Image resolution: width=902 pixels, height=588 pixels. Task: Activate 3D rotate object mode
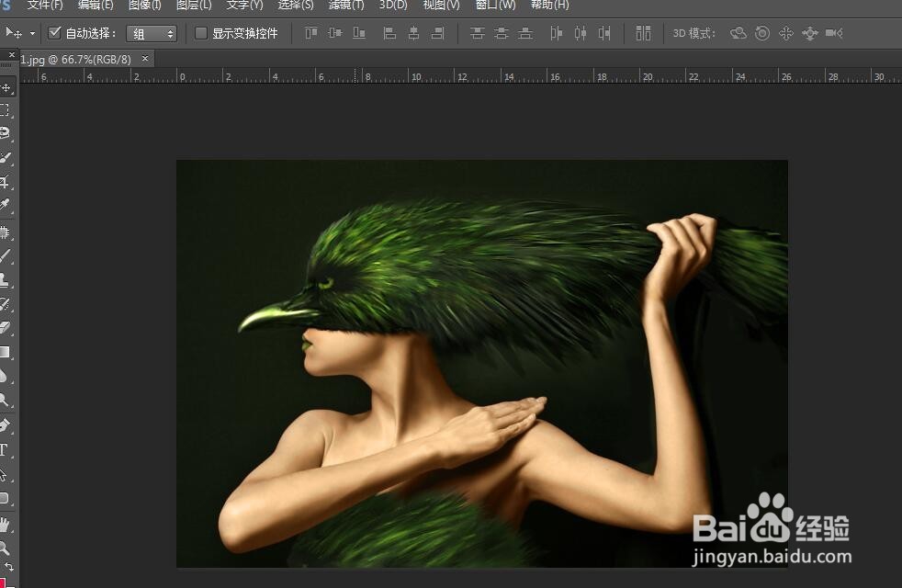point(739,33)
